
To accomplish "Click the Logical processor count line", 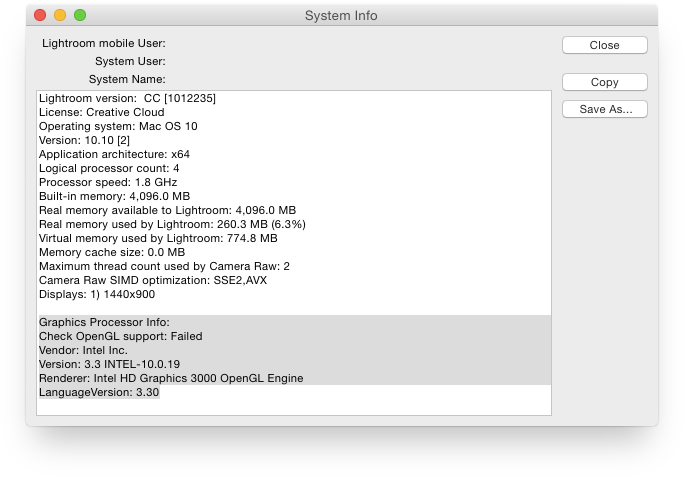I will pos(109,168).
